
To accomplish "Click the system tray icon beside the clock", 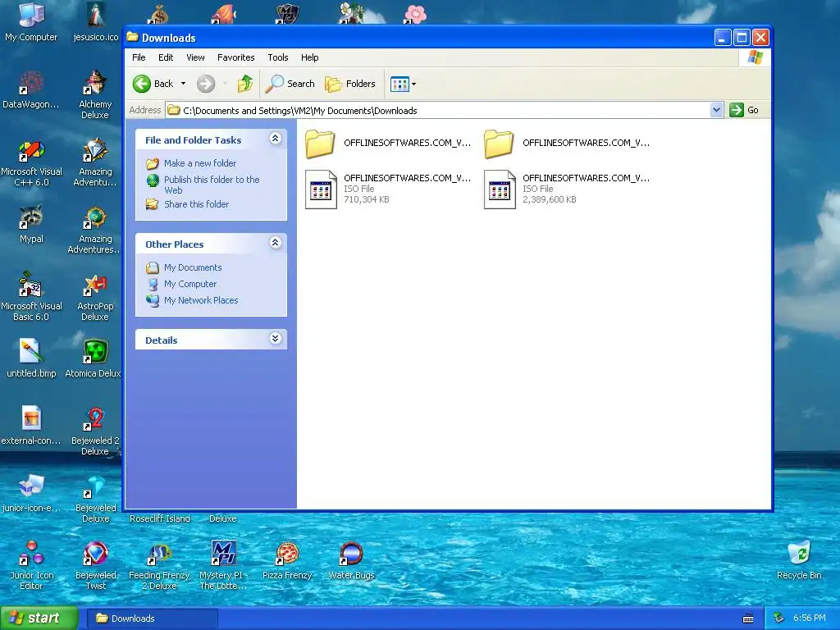I will point(779,619).
